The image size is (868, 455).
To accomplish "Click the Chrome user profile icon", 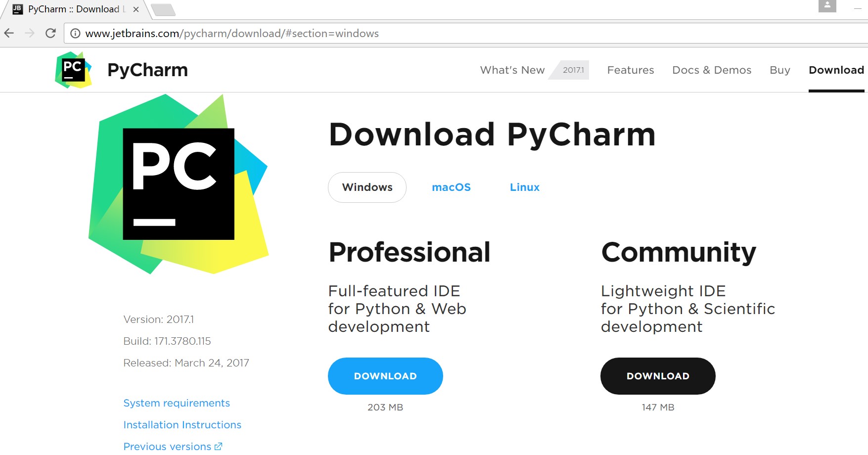I will coord(827,5).
